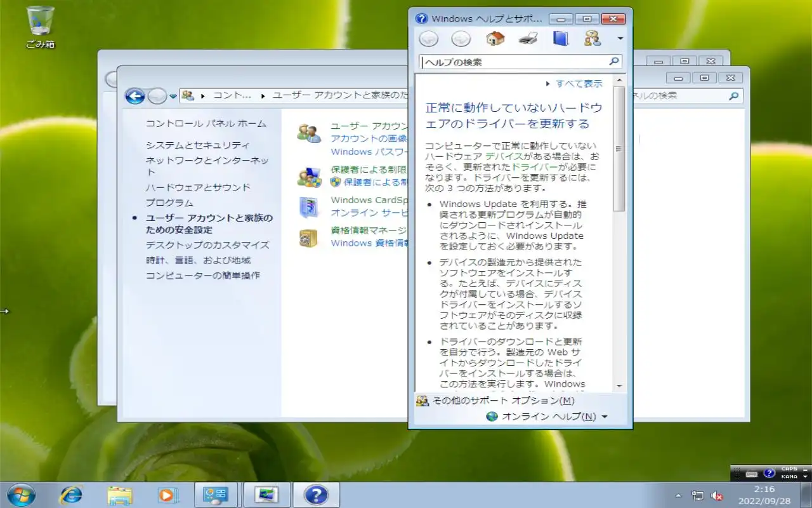The image size is (812, 508).
Task: Switch to Help and Support taskbar button
Action: (316, 495)
